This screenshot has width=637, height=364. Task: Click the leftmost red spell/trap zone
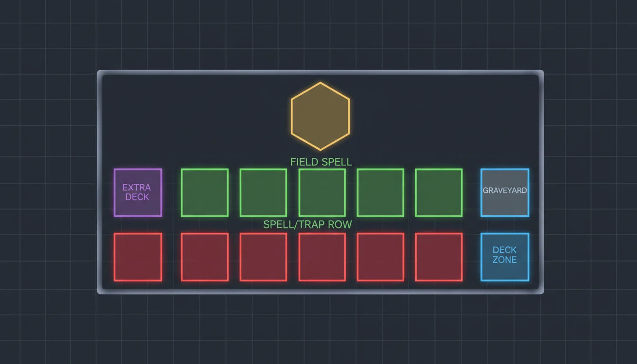(x=138, y=256)
